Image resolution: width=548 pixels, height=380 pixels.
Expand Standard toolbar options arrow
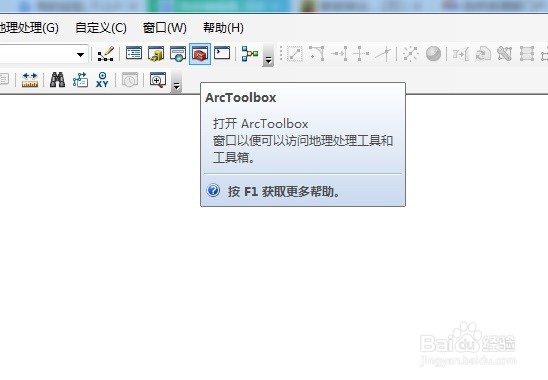[268, 55]
